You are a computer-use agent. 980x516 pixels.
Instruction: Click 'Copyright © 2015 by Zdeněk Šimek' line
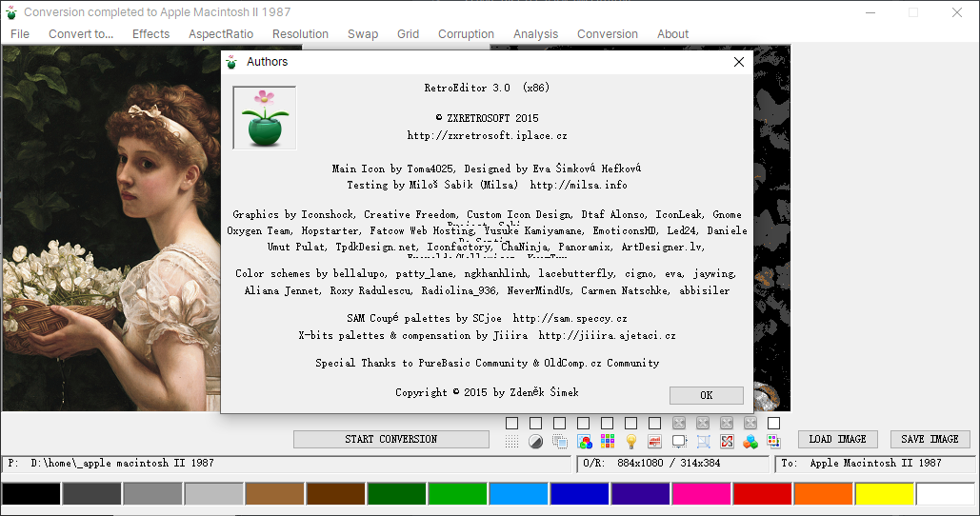(x=487, y=392)
